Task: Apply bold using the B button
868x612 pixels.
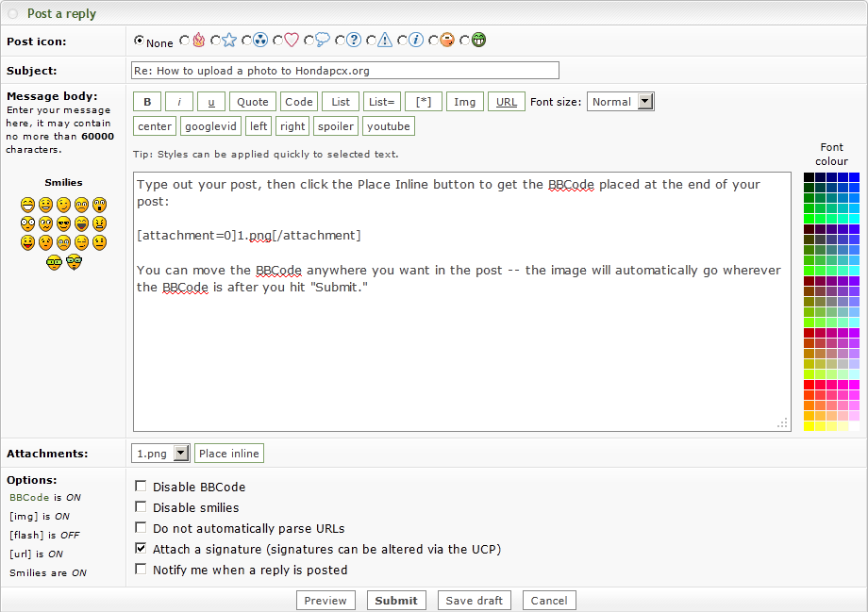Action: pos(146,102)
